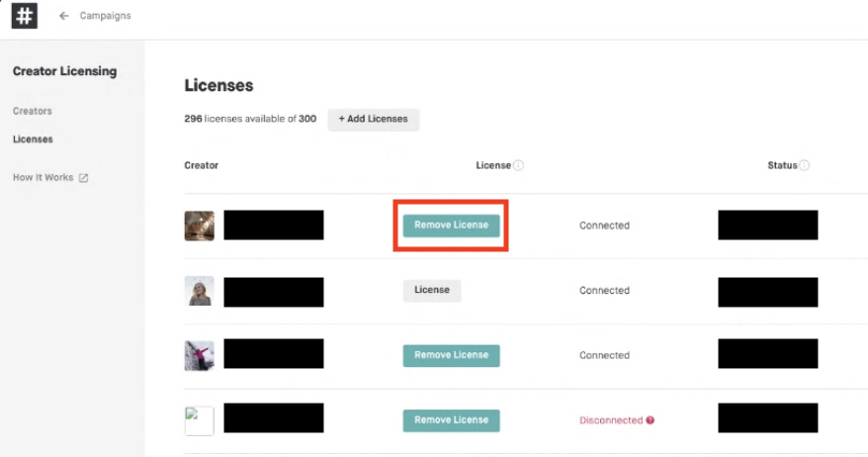Click Remove License for the disconnected creator
The image size is (868, 457).
(x=451, y=420)
